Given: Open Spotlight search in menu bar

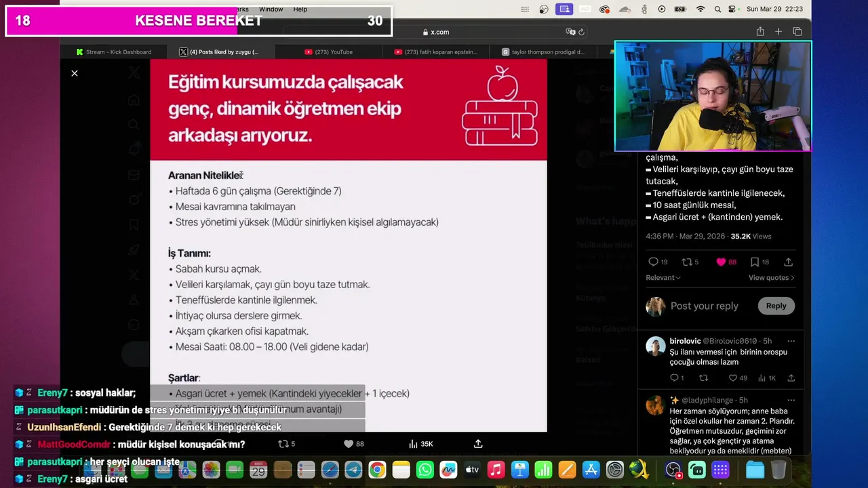Looking at the screenshot, I should point(718,9).
